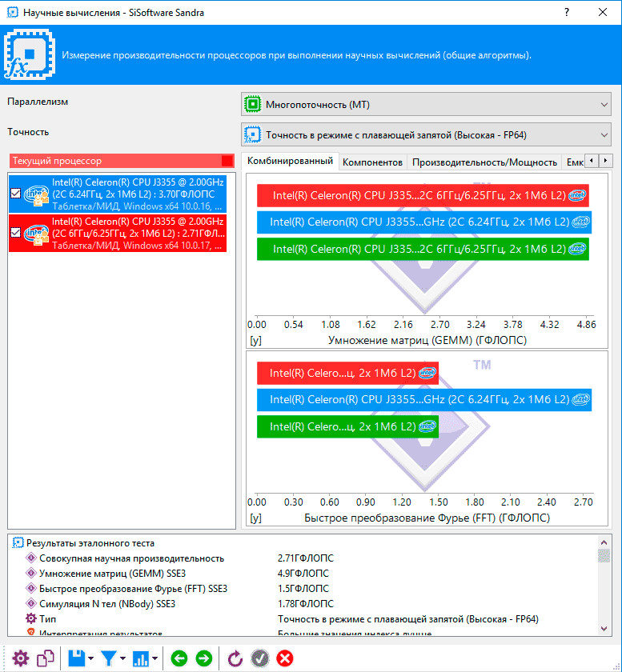Click the red cancel X icon

[284, 658]
